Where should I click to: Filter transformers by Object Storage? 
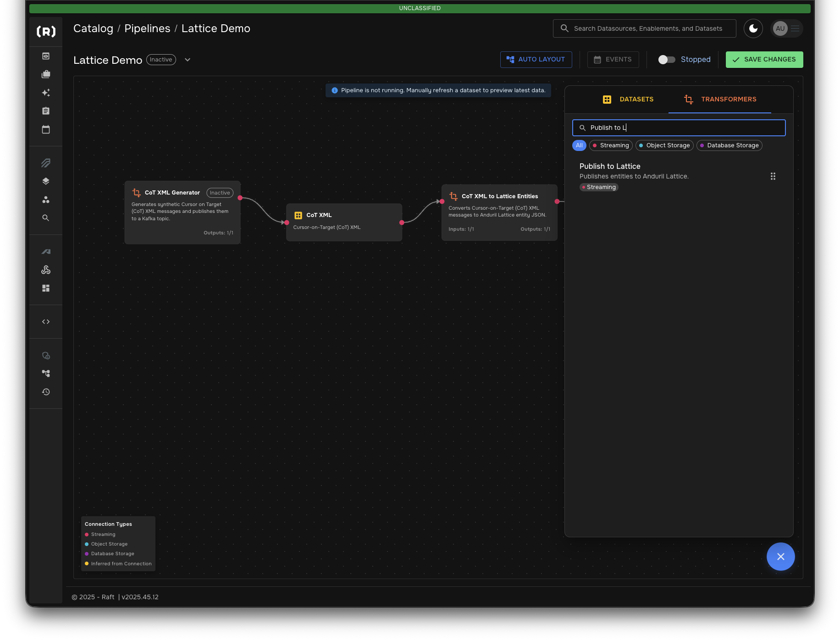pos(665,145)
